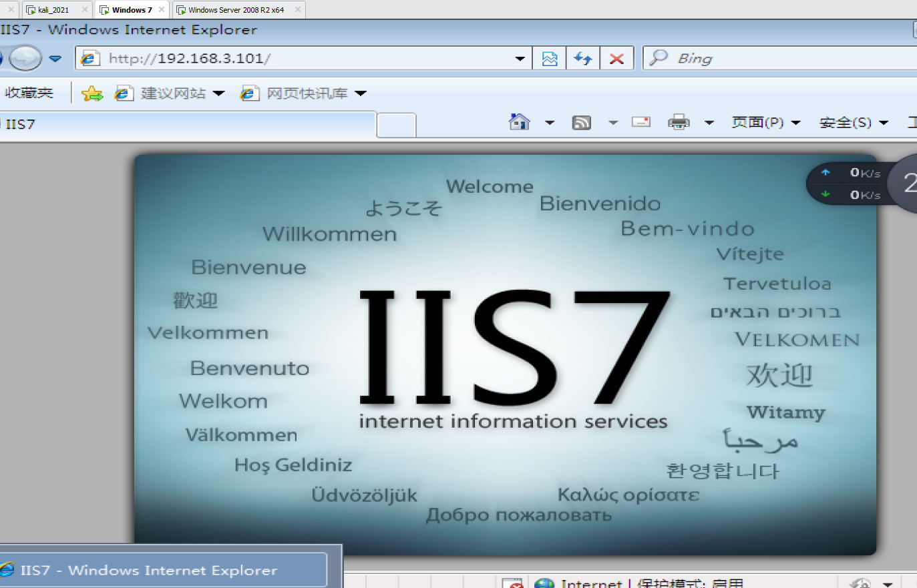Select the IIS7 browser tab
Image resolution: width=917 pixels, height=588 pixels.
(188, 125)
